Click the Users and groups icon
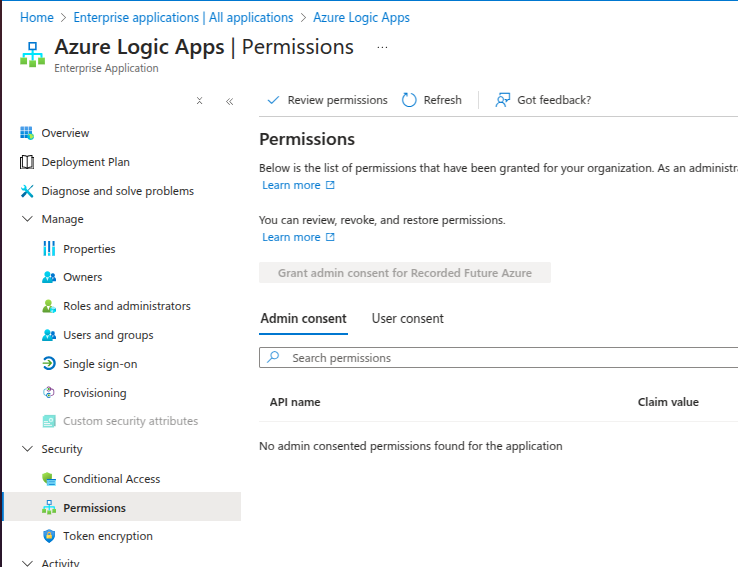738x567 pixels. click(49, 335)
